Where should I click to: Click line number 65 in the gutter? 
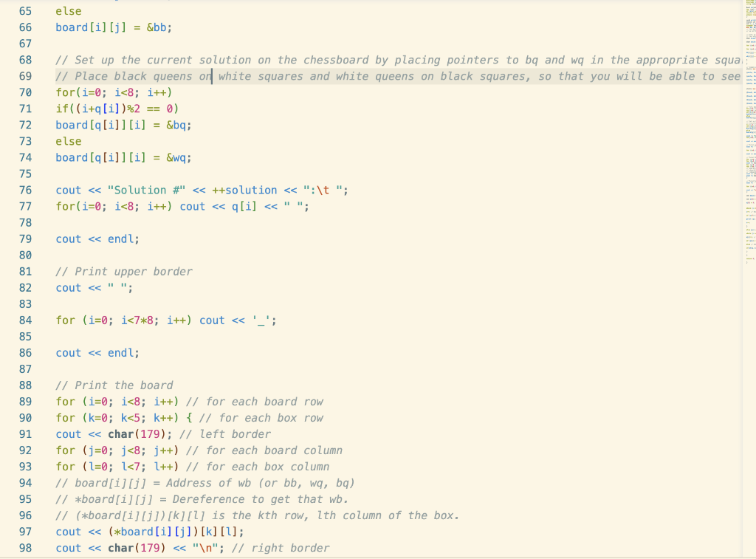[x=26, y=11]
